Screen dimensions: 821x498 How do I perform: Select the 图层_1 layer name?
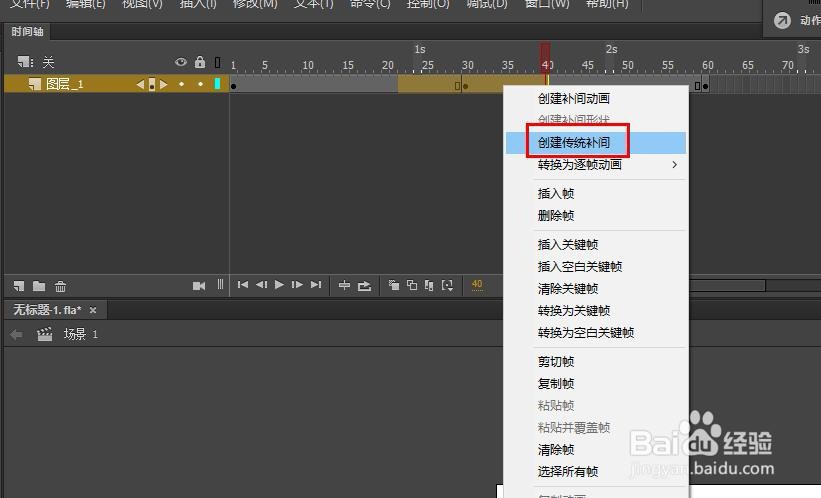64,84
